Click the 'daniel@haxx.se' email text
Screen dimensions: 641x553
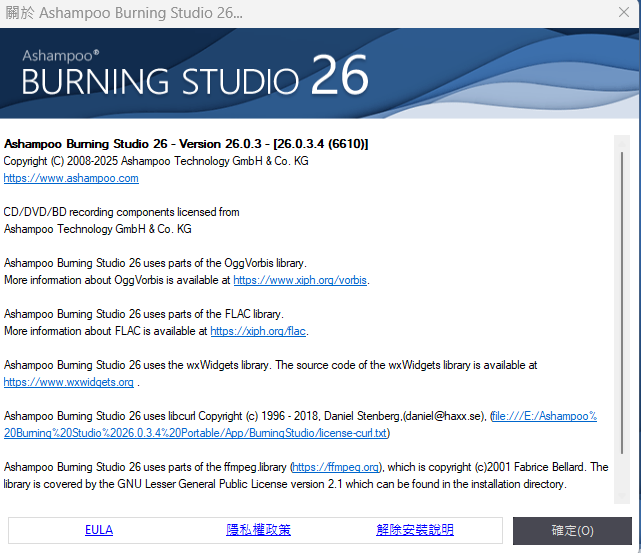443,416
